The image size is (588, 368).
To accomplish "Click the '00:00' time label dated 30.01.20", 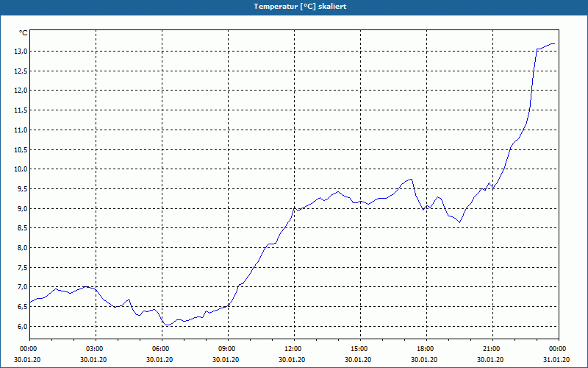I will click(28, 349).
